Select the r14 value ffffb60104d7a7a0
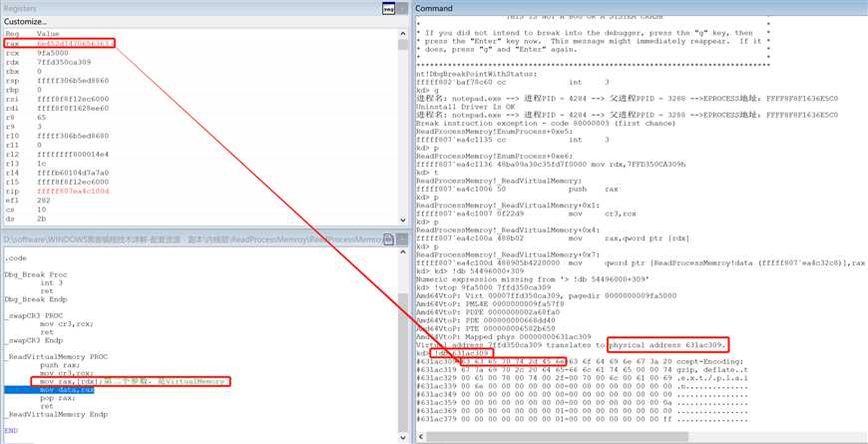 tap(73, 173)
